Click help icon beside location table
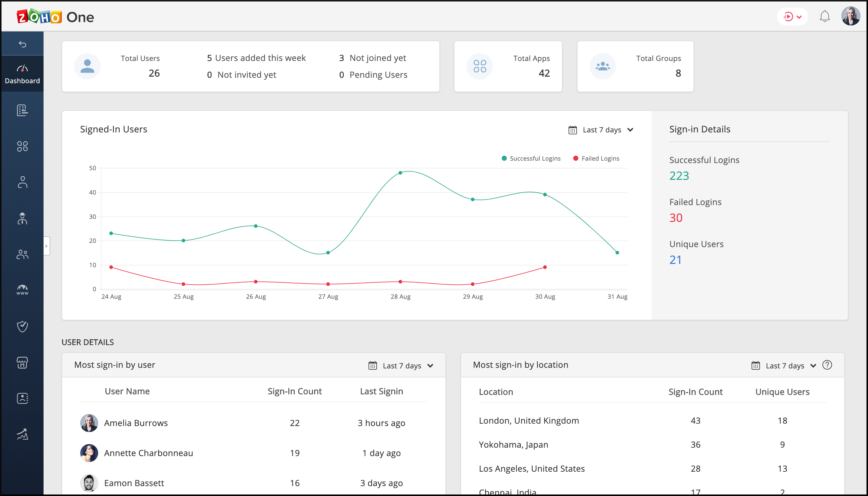The image size is (868, 496). coord(827,365)
